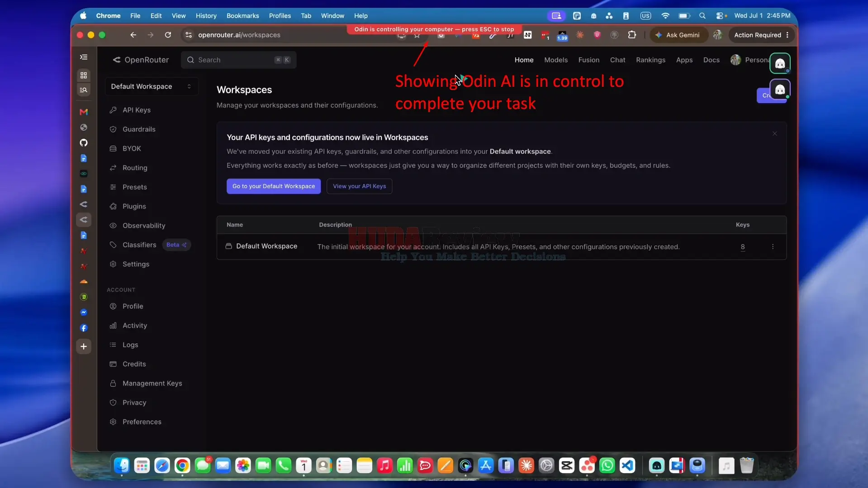Click the openrouter.ai/workspaces address bar
Screen dimensions: 868x488
tap(239, 35)
